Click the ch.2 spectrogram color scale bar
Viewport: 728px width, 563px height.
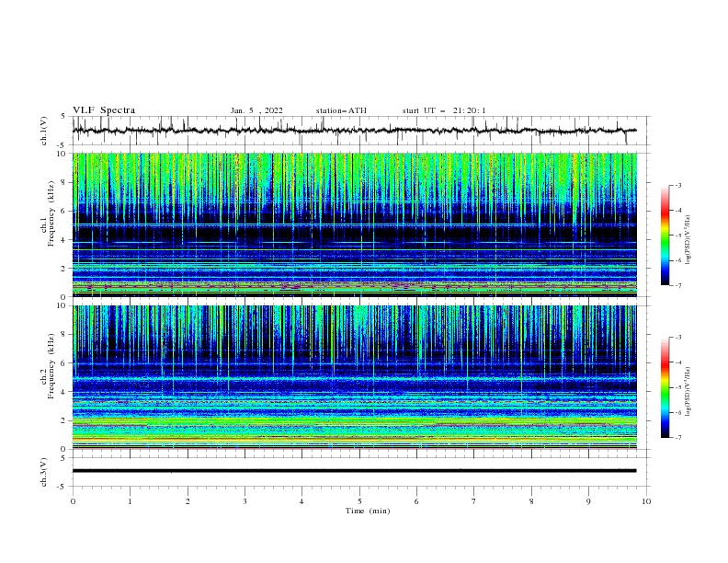tap(665, 387)
